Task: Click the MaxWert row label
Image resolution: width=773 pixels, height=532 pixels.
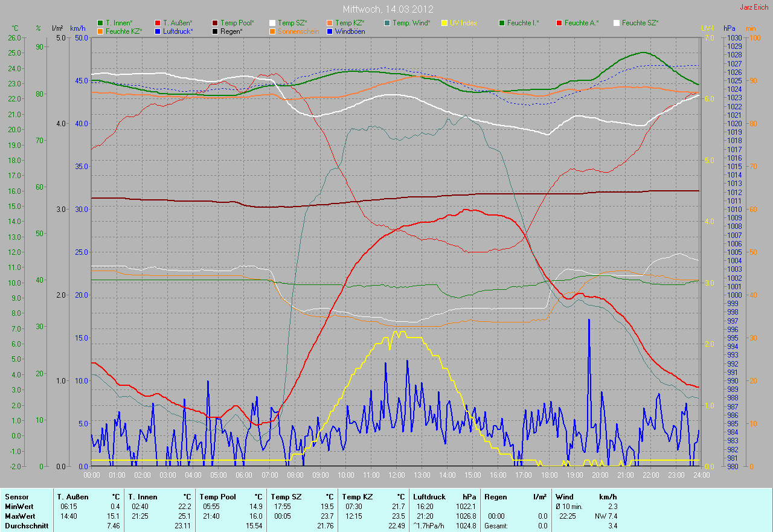Action: pos(20,516)
